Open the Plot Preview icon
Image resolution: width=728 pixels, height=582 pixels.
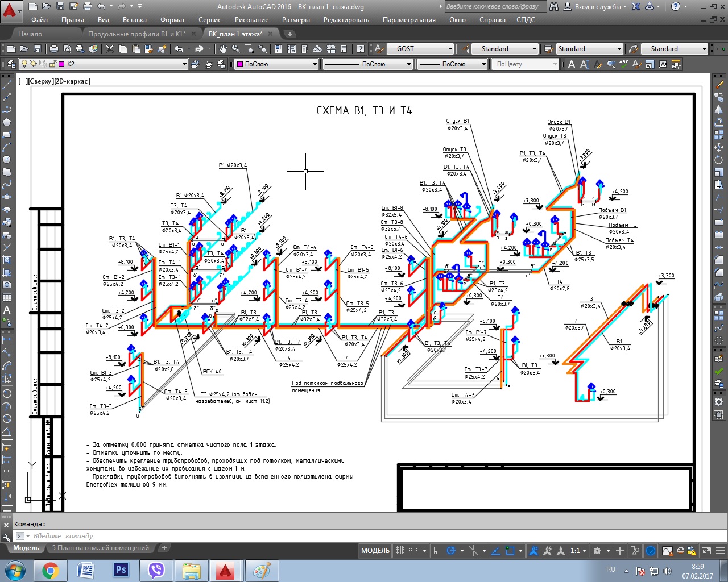click(67, 49)
